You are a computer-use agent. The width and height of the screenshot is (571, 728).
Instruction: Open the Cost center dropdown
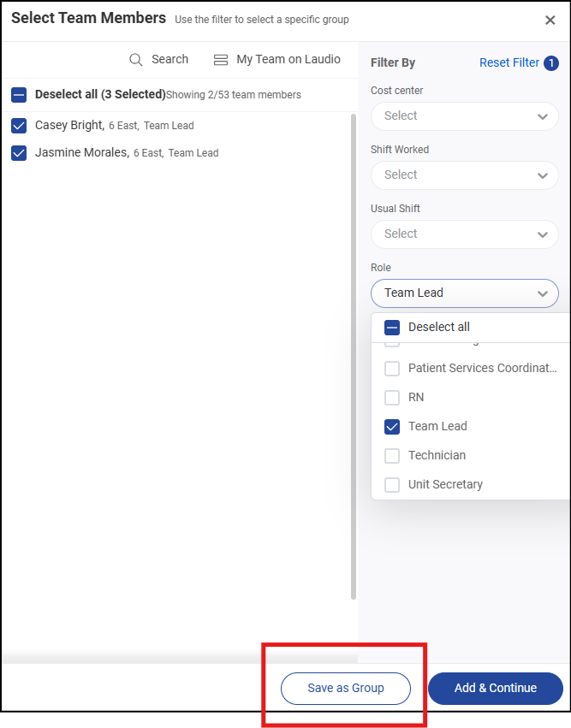click(x=464, y=116)
